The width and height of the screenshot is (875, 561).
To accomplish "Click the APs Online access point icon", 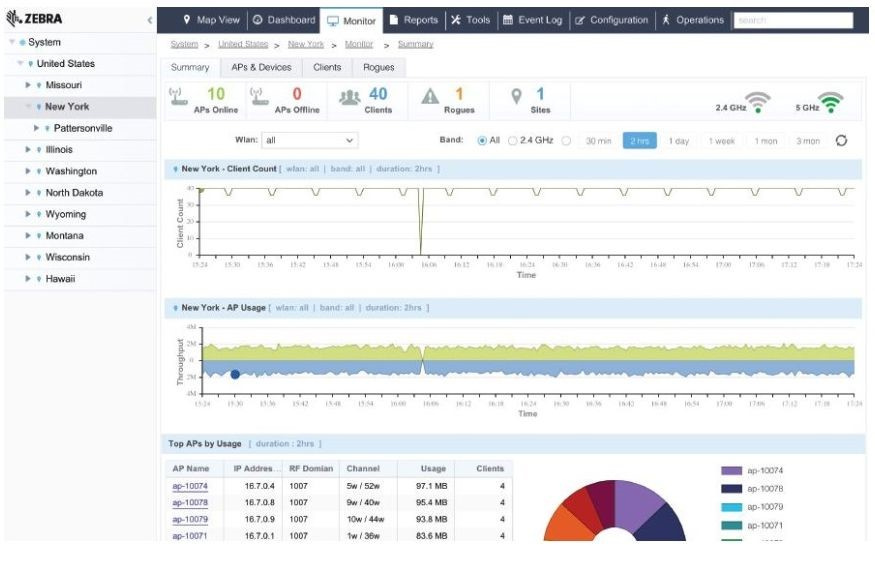I will (178, 96).
